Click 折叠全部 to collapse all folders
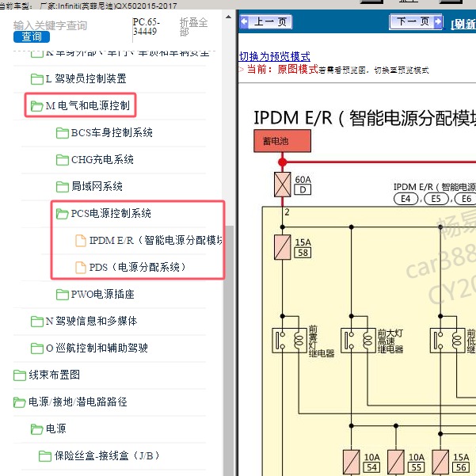The height and width of the screenshot is (476, 476). 193,27
